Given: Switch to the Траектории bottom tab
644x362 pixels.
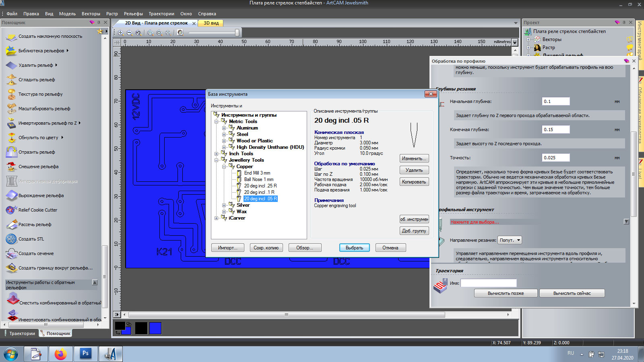Looking at the screenshot, I should pyautogui.click(x=20, y=333).
